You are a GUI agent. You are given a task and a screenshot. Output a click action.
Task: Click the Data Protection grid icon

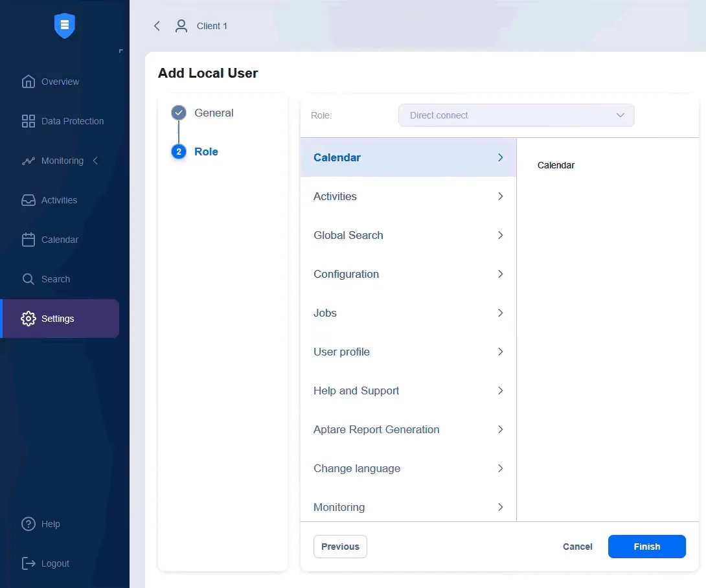point(28,121)
